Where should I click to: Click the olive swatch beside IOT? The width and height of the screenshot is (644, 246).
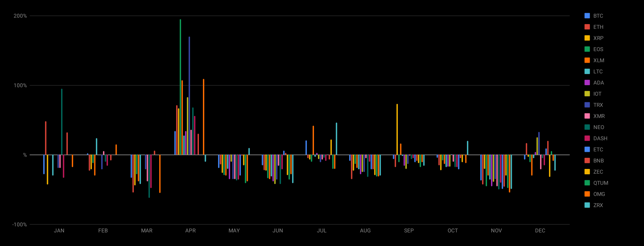pyautogui.click(x=587, y=94)
